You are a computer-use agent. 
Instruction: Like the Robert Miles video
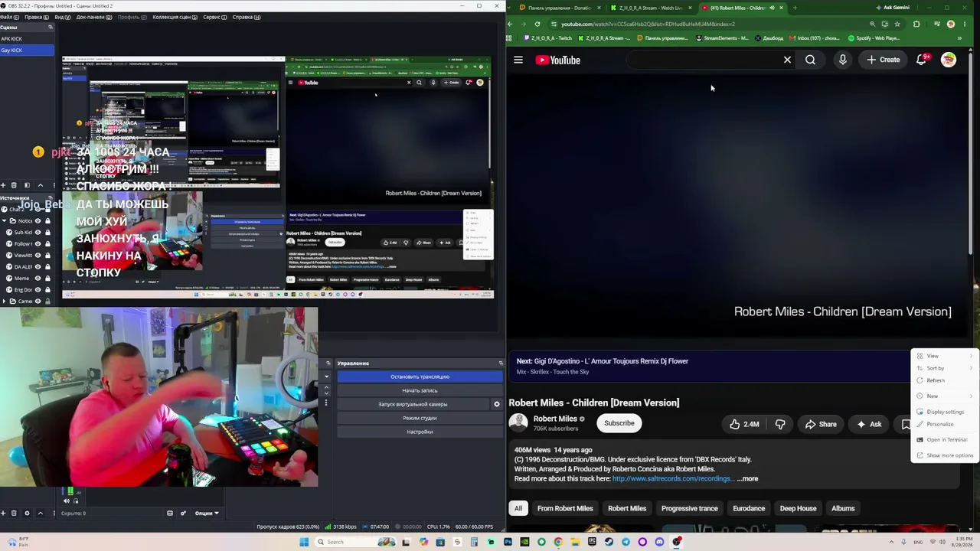click(743, 424)
